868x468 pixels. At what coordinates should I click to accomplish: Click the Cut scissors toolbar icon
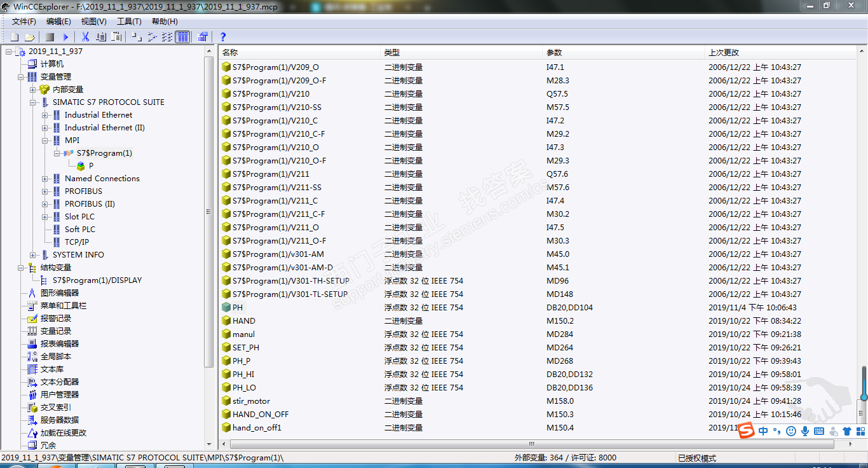86,37
